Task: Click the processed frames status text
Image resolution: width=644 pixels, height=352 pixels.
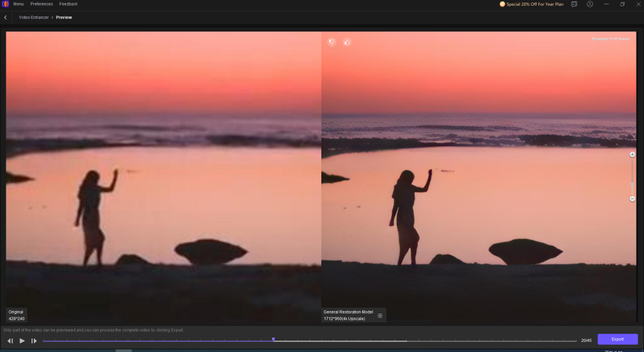Action: click(x=610, y=38)
